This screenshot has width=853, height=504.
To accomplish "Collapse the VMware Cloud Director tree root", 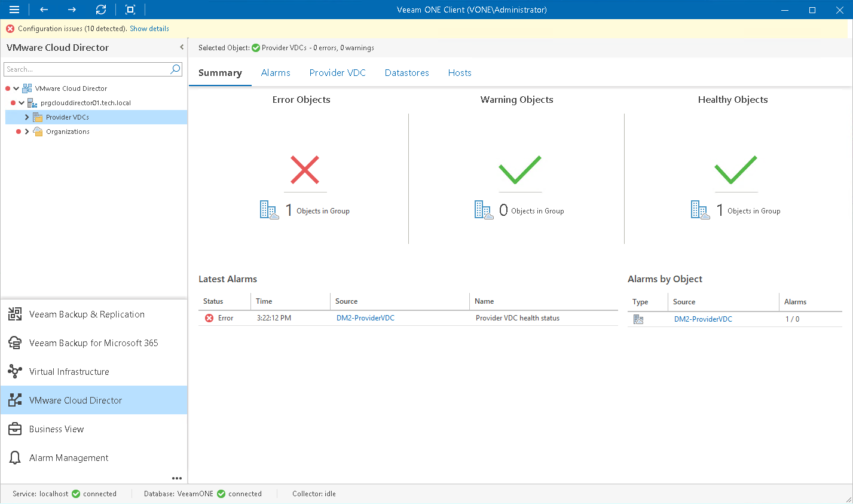I will (x=16, y=88).
